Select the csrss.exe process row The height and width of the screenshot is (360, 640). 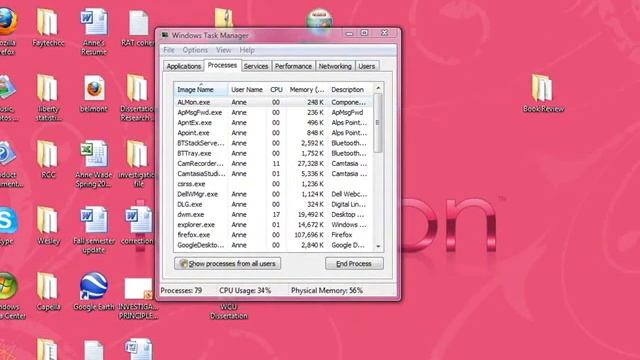point(273,184)
